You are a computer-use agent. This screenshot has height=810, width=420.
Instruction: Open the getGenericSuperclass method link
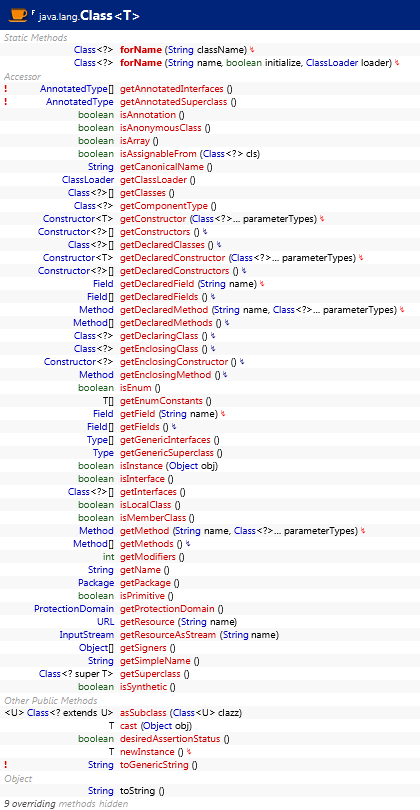pyautogui.click(x=167, y=453)
